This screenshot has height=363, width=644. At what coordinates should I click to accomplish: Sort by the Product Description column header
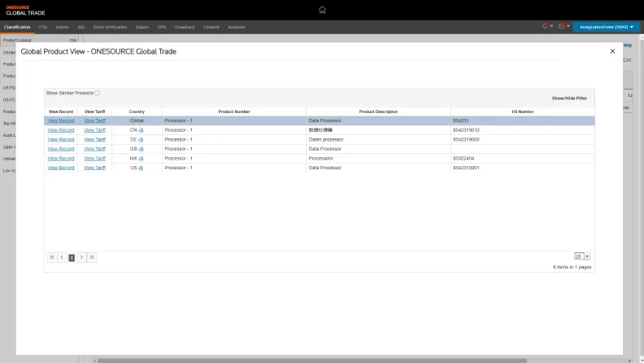tap(378, 112)
